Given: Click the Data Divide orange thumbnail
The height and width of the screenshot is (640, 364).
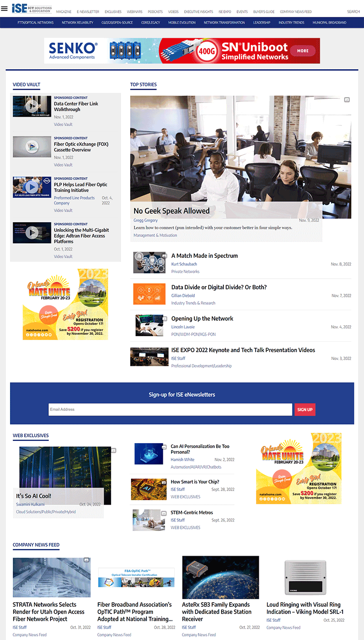Looking at the screenshot, I should coord(150,294).
